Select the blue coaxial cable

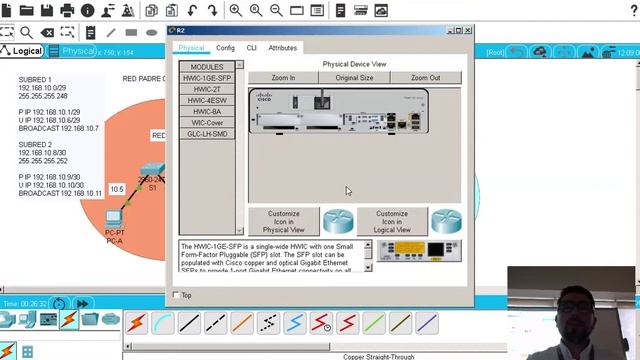(295, 323)
